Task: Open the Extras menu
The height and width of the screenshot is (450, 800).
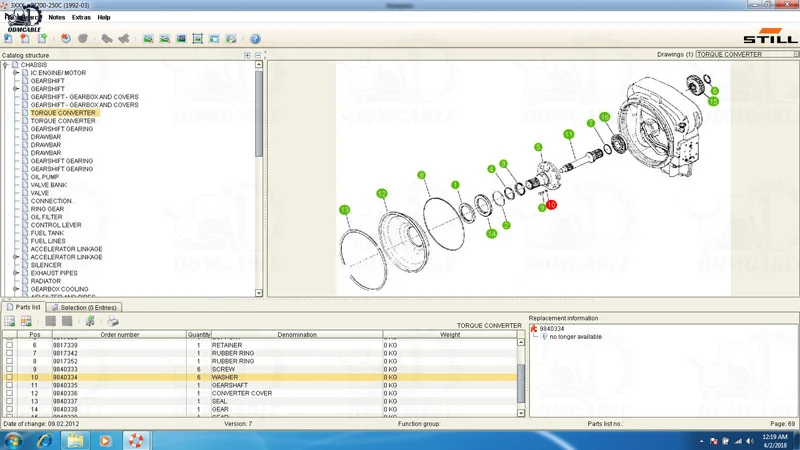Action: click(81, 17)
